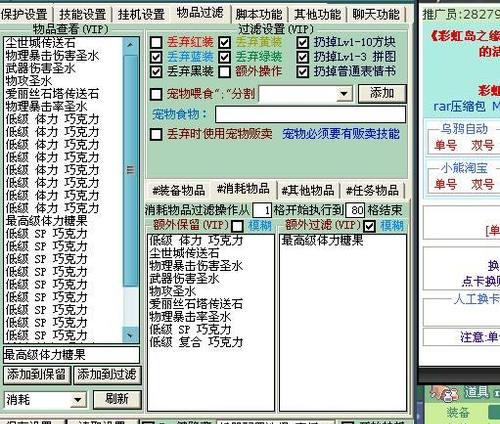Click 双号 under 小熊淘宝 in the side window
The image size is (500, 424).
click(x=482, y=184)
